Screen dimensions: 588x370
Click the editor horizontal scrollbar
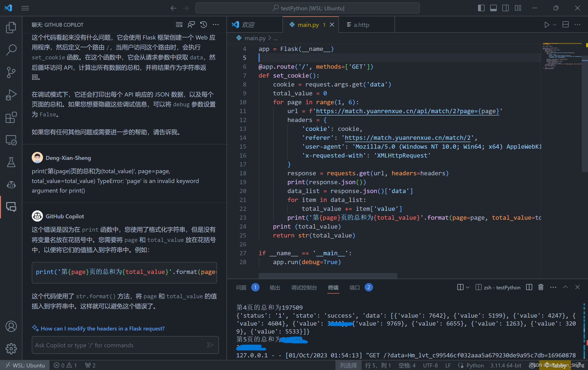coord(328,276)
